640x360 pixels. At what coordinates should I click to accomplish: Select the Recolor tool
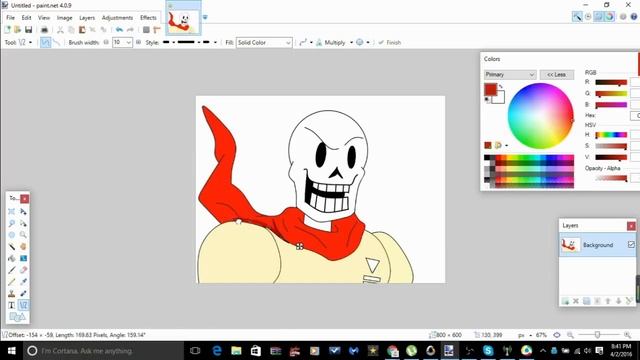pos(23,293)
